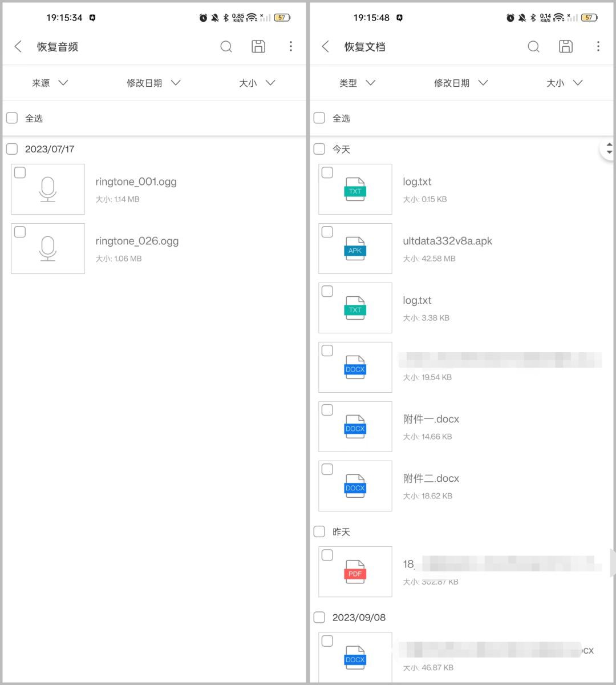The width and height of the screenshot is (616, 685).
Task: Click the TXT icon of the 0.15 KB log.txt
Action: 355,189
